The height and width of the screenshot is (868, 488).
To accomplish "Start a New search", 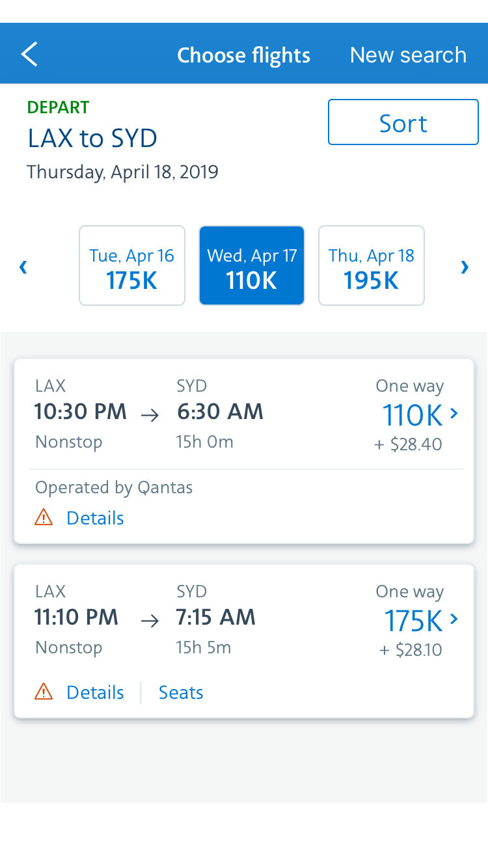I will (x=408, y=55).
